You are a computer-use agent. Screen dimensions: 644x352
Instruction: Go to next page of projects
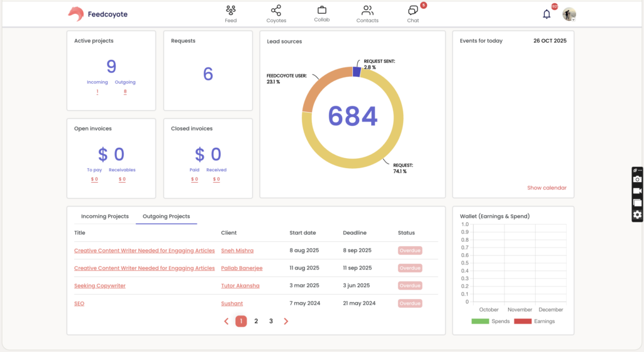[x=286, y=321]
